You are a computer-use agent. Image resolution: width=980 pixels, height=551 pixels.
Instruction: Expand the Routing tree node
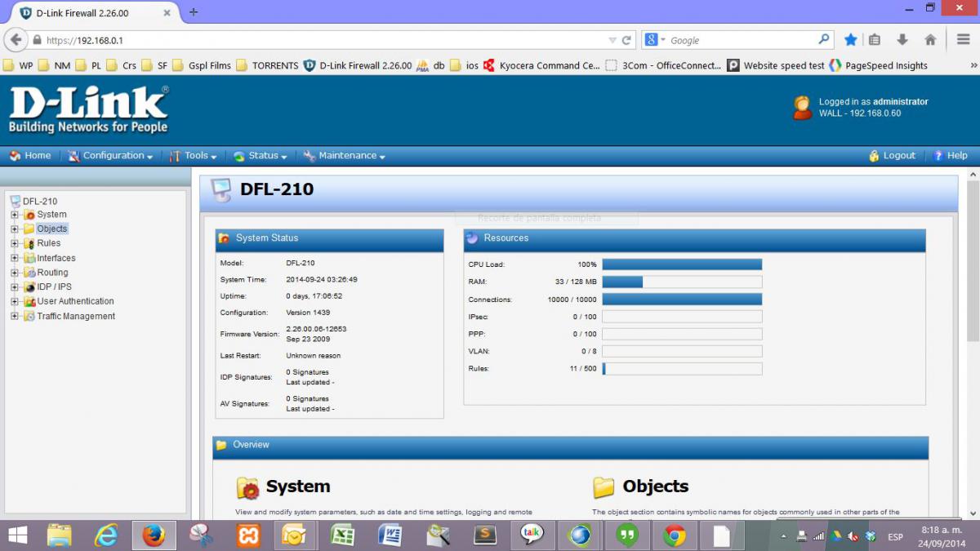(14, 273)
